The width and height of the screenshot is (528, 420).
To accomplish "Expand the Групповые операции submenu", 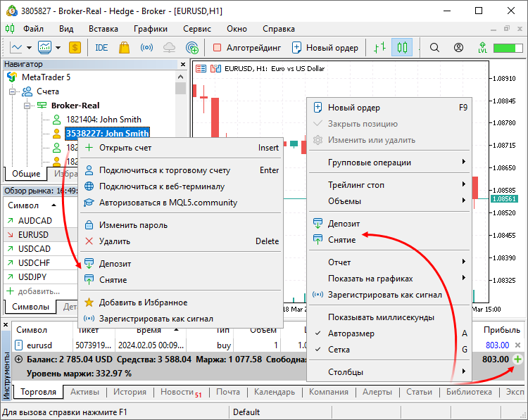I will (x=389, y=163).
